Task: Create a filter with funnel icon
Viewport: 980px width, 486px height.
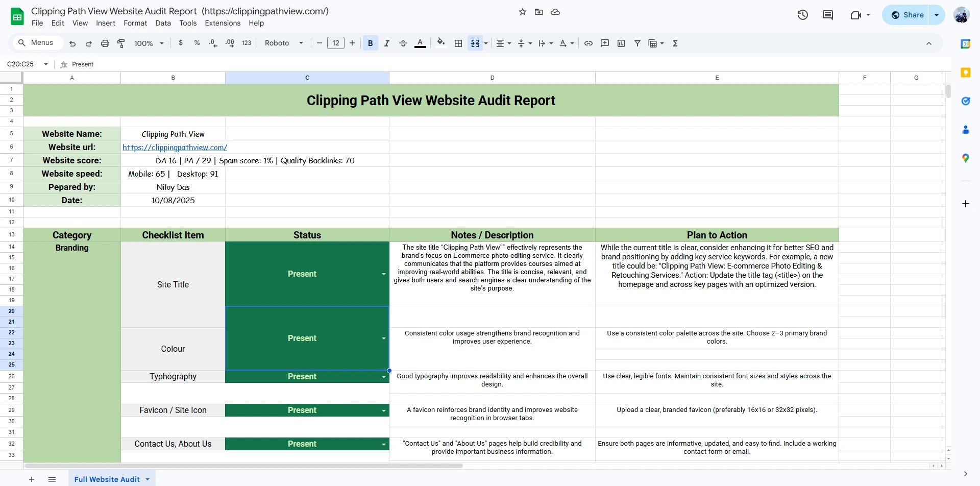Action: click(x=638, y=43)
